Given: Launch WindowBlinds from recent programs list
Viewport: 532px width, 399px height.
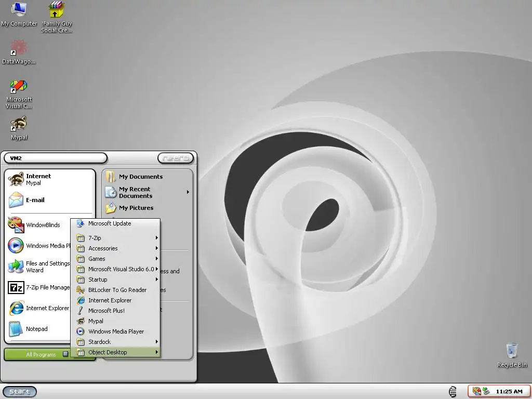Looking at the screenshot, I should click(38, 225).
